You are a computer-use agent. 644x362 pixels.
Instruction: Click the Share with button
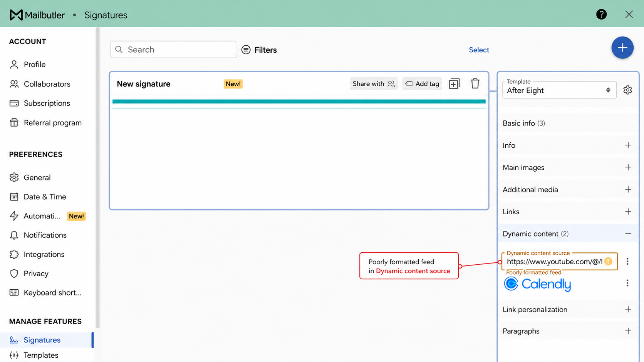374,84
